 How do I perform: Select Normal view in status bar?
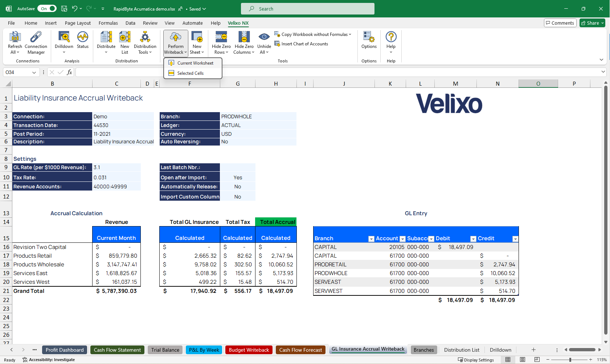508,360
